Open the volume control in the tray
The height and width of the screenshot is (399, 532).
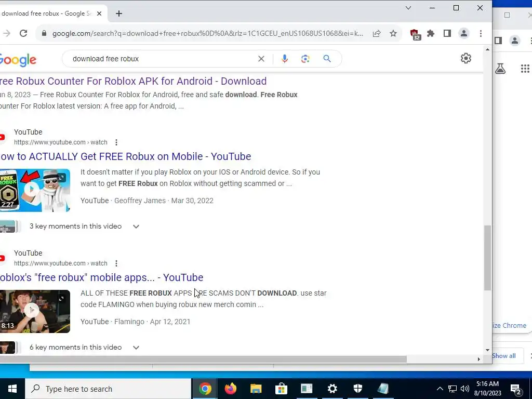tap(465, 389)
